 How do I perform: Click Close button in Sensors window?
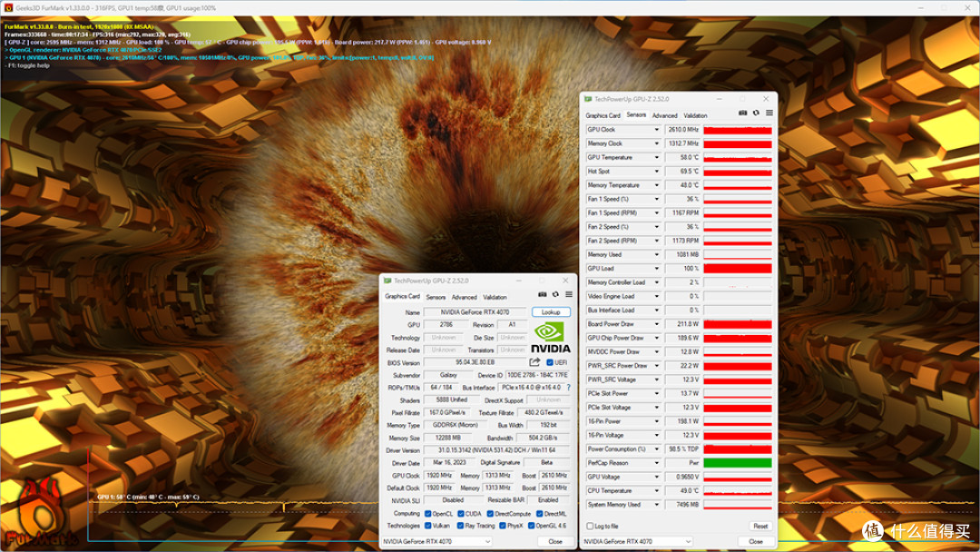click(x=756, y=541)
